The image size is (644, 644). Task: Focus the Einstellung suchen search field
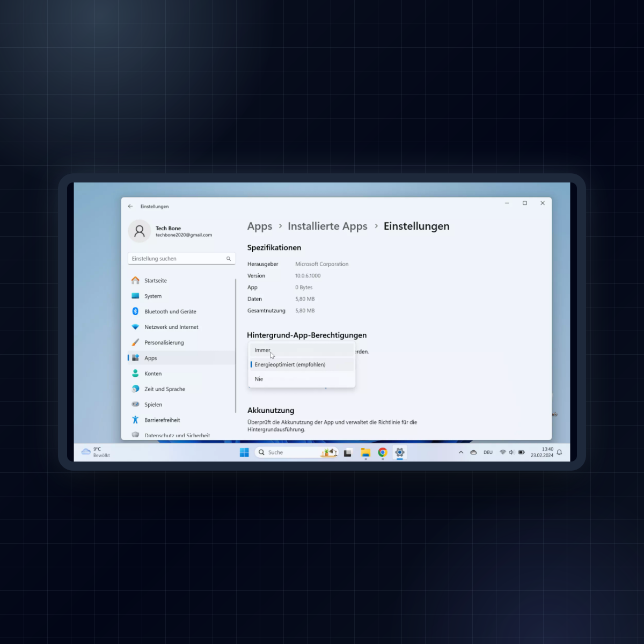pyautogui.click(x=181, y=259)
